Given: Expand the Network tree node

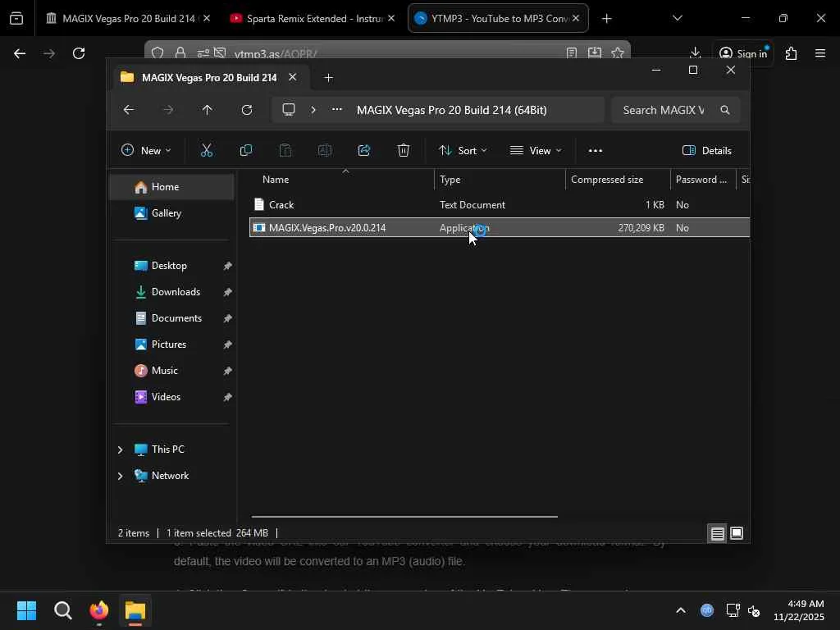Looking at the screenshot, I should pyautogui.click(x=120, y=476).
